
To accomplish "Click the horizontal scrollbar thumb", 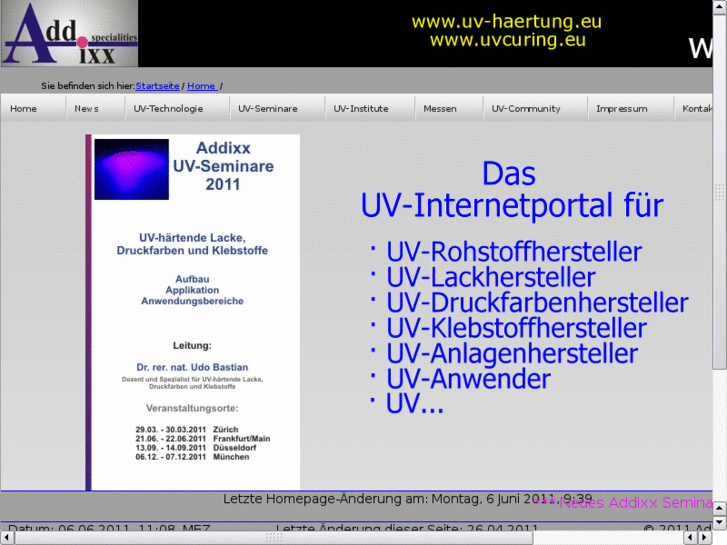I will click(274, 538).
